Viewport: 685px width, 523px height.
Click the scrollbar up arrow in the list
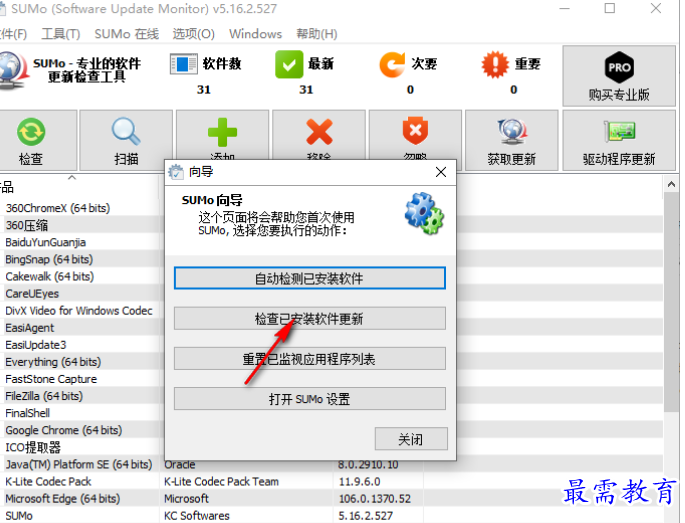coord(671,184)
